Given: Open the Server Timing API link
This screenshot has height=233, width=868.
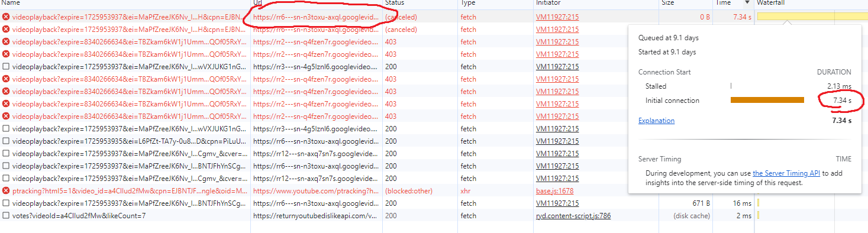Looking at the screenshot, I should coord(786,173).
